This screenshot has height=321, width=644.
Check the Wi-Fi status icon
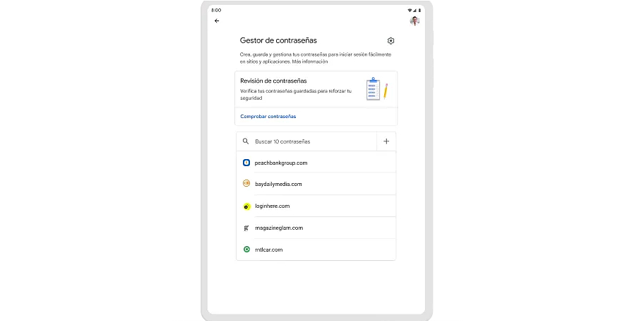(x=410, y=11)
